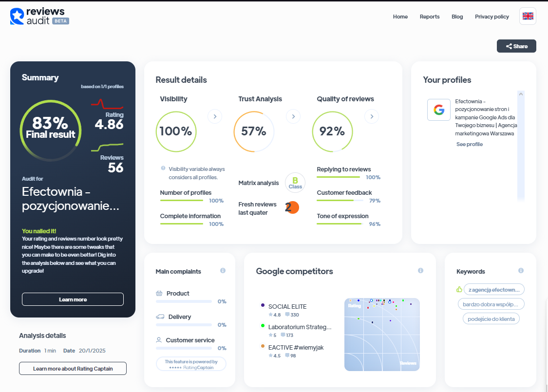Viewport: 548px width, 392px height.
Task: Click the EACTIVE #wiemyjak competitor name
Action: 296,347
